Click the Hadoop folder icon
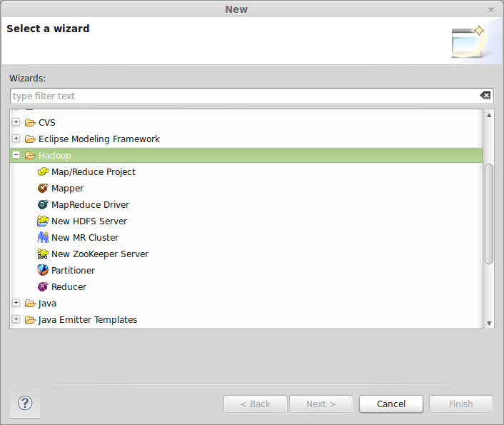The height and width of the screenshot is (425, 504). coord(30,156)
